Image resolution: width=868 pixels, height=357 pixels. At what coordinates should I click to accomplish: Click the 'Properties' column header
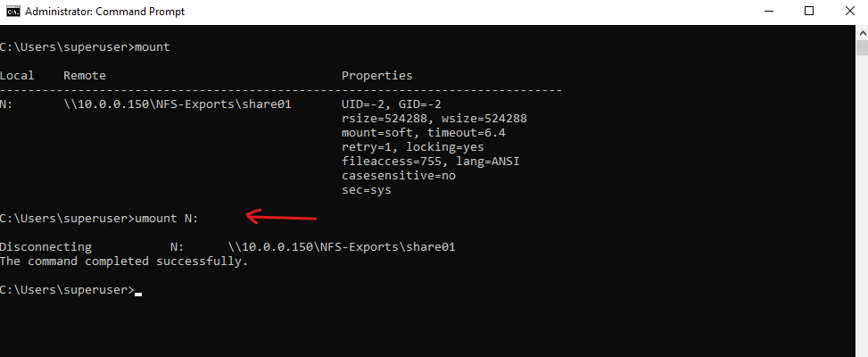coord(377,76)
